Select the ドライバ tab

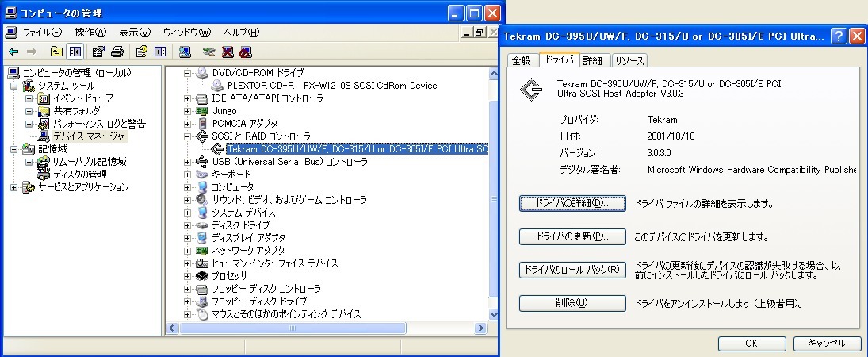(x=559, y=59)
